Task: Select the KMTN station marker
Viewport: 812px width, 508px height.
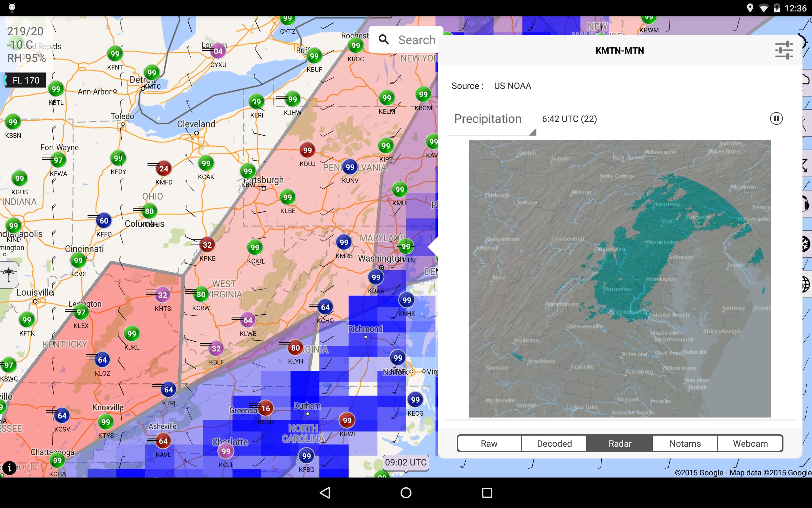Action: point(406,247)
